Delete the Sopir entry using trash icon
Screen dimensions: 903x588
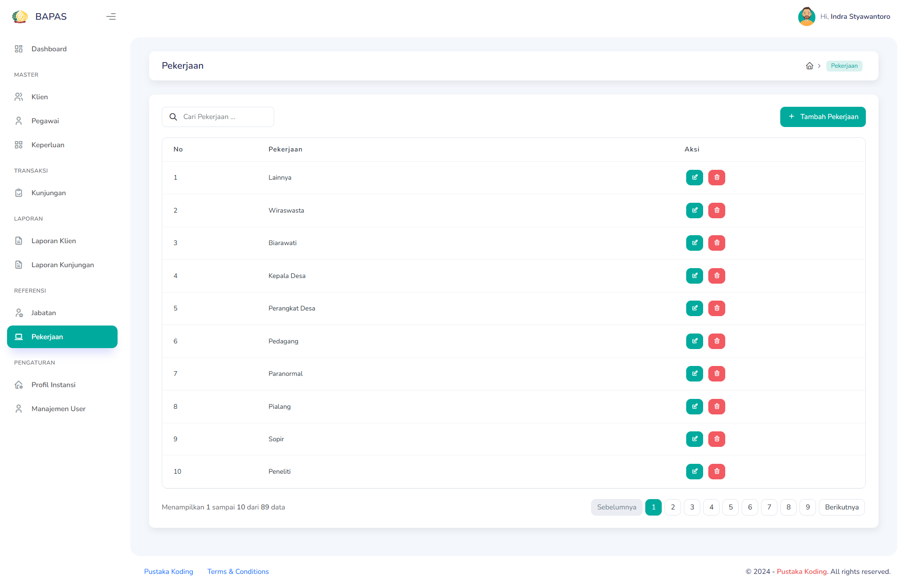pyautogui.click(x=716, y=439)
